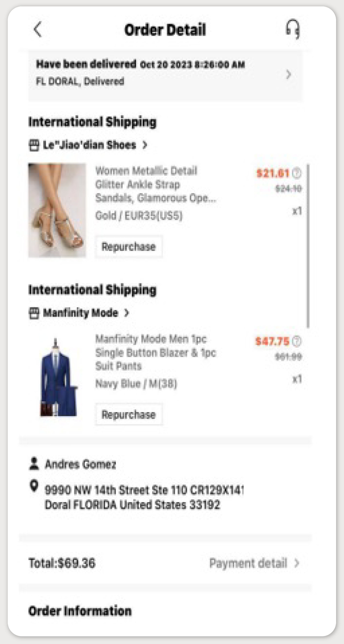The width and height of the screenshot is (344, 644).
Task: Open Le"Jiao'dian Shoes store chevron
Action: click(144, 145)
